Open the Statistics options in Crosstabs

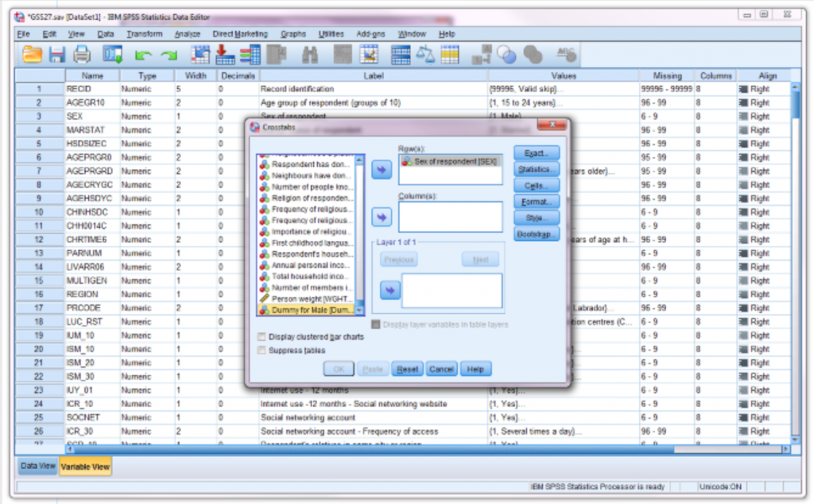(x=537, y=169)
